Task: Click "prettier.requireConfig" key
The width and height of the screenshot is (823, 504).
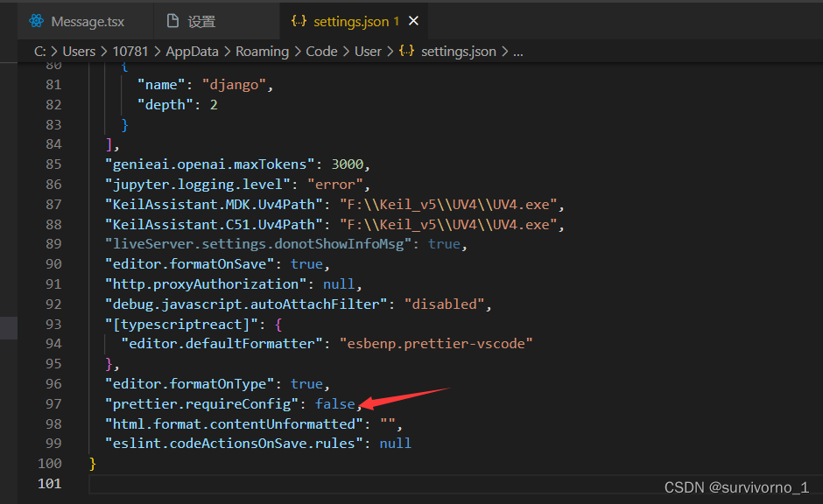Action: (x=201, y=404)
